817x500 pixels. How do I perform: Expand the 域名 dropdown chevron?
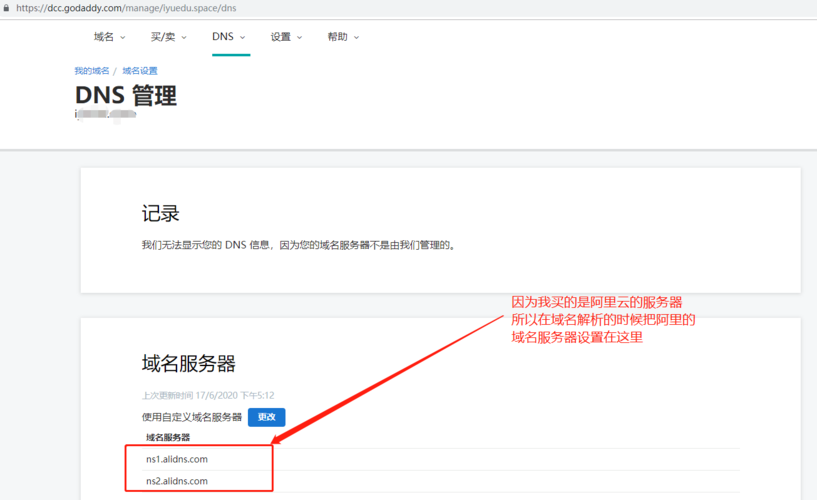pos(123,38)
